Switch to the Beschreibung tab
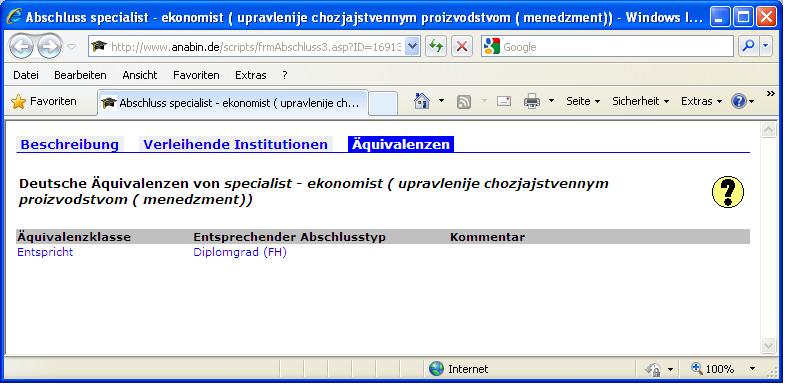Viewport: 785px width, 385px height. [70, 145]
